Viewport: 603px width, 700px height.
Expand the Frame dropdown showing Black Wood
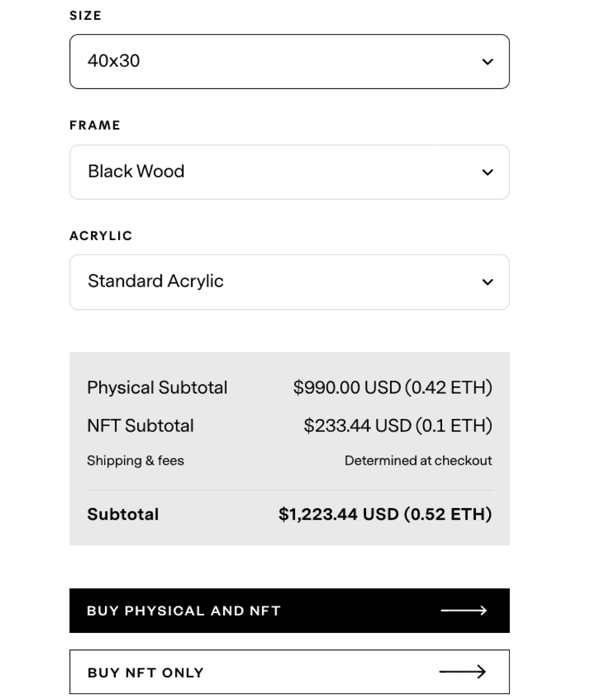pyautogui.click(x=289, y=172)
